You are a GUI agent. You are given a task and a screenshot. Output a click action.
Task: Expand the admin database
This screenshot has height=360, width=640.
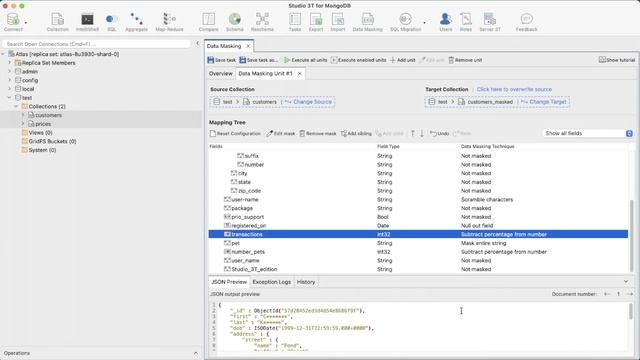pos(10,71)
